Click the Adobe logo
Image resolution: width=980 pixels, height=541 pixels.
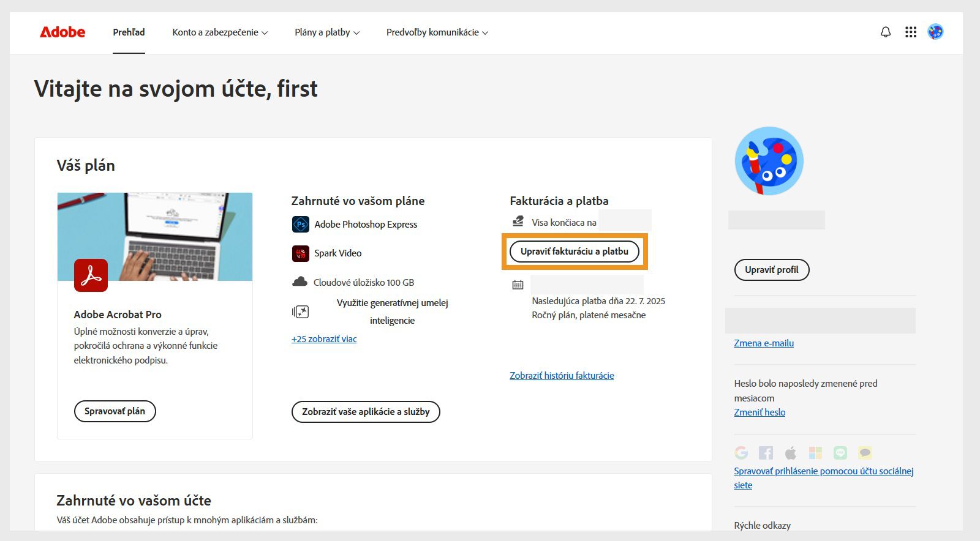click(62, 32)
